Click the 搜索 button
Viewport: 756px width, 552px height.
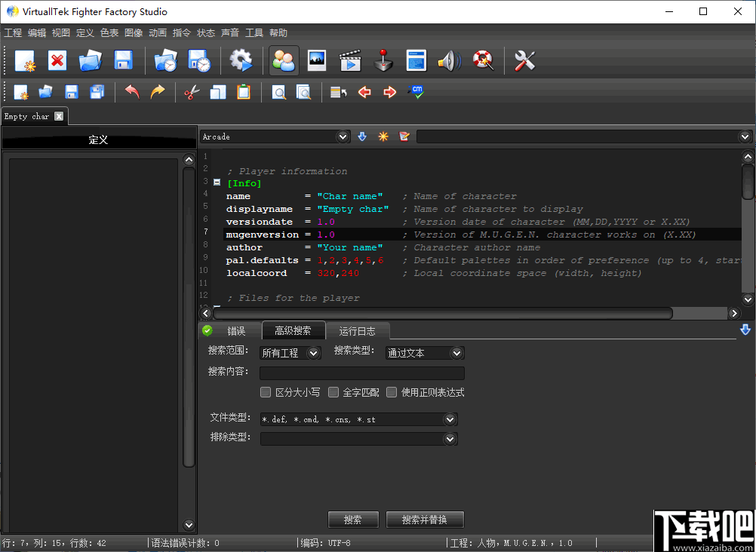[x=352, y=520]
